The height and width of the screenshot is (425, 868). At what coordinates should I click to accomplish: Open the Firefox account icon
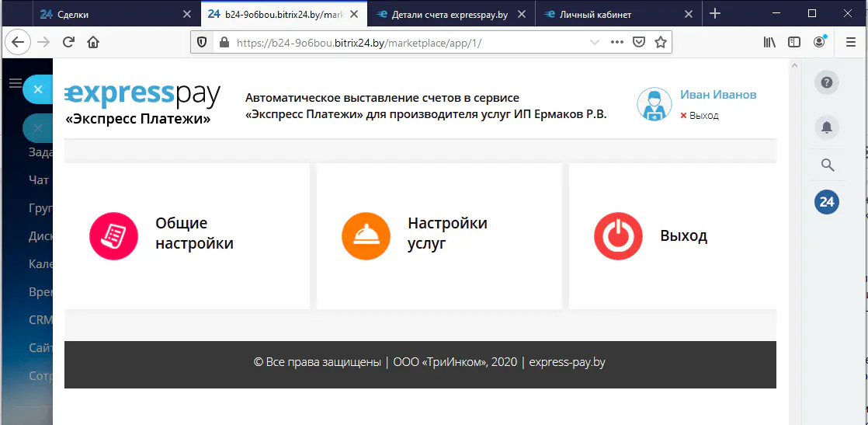click(819, 41)
